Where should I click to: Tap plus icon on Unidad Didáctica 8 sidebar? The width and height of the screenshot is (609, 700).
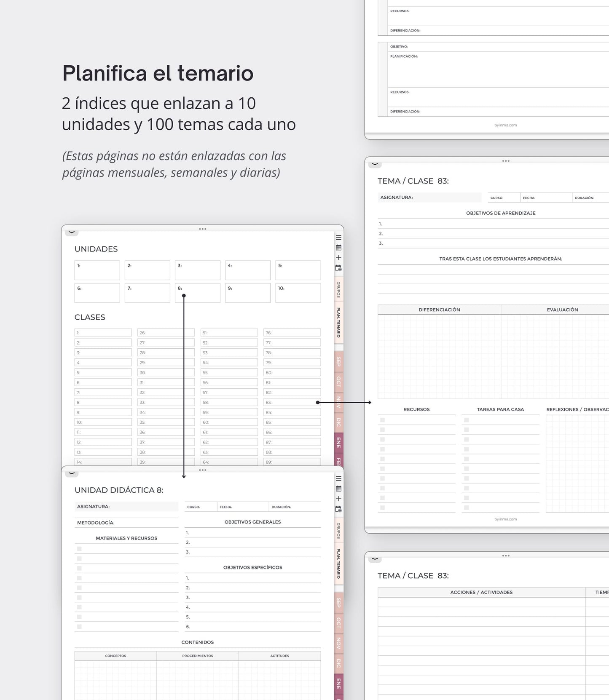click(x=338, y=499)
